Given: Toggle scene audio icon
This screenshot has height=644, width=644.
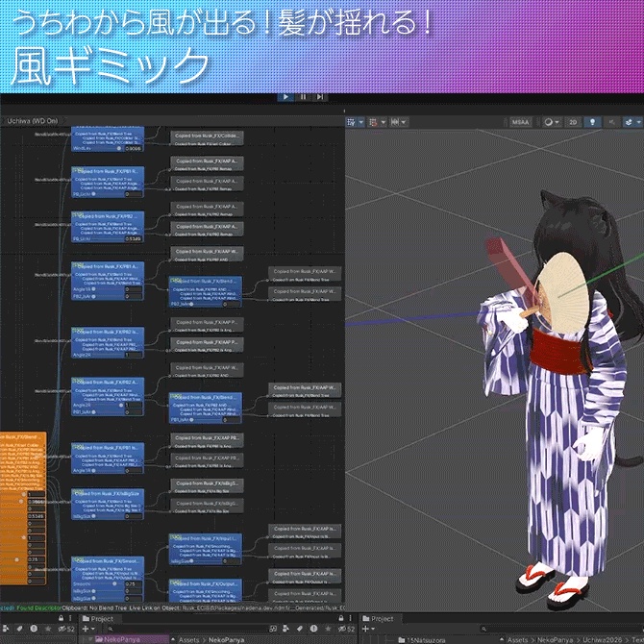Looking at the screenshot, I should 611,122.
